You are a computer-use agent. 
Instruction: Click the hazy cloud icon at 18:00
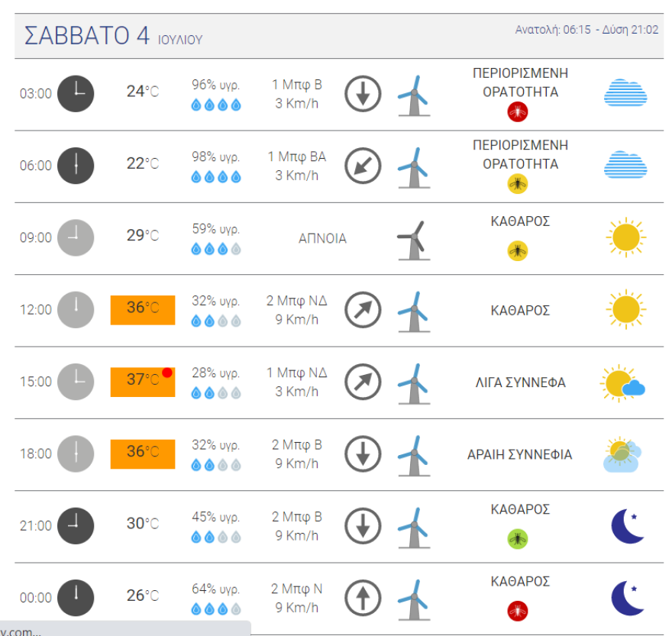[623, 454]
